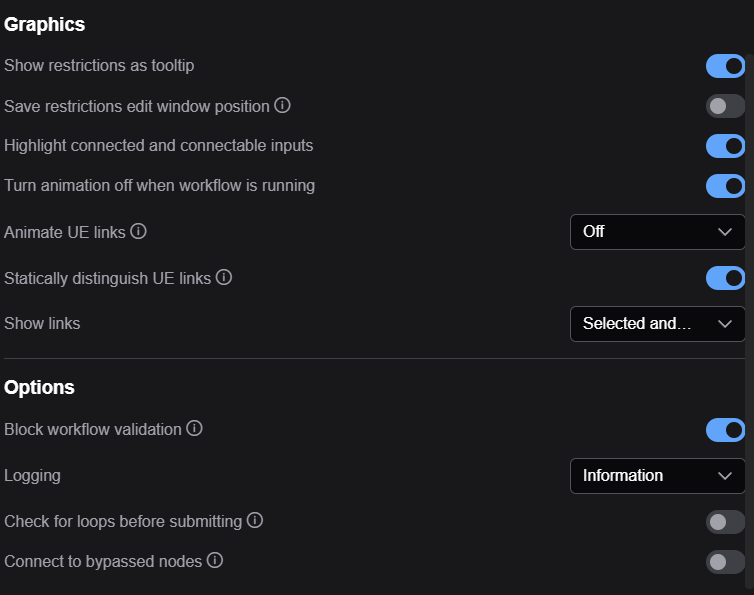Image resolution: width=754 pixels, height=595 pixels.
Task: Expand the Show links dropdown
Action: pyautogui.click(x=657, y=324)
